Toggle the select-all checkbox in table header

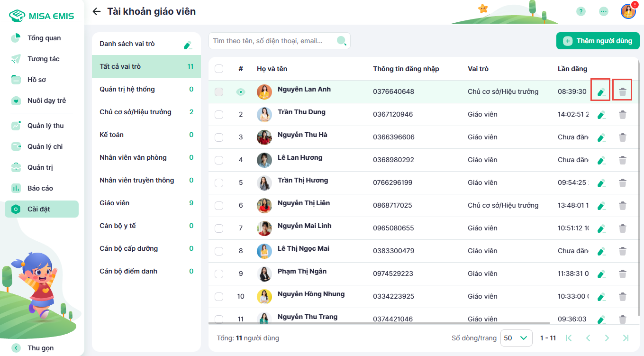219,69
